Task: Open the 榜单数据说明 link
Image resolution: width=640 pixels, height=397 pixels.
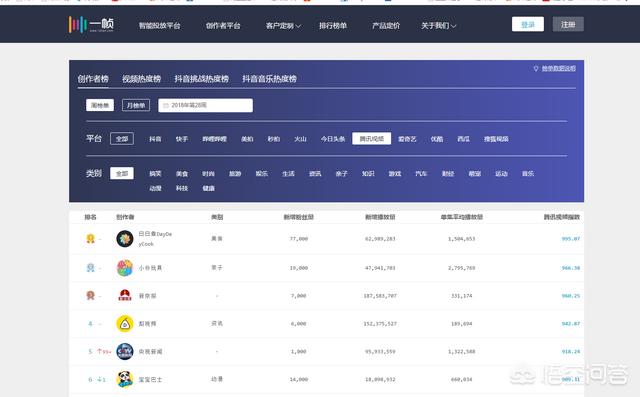Action: 559,69
